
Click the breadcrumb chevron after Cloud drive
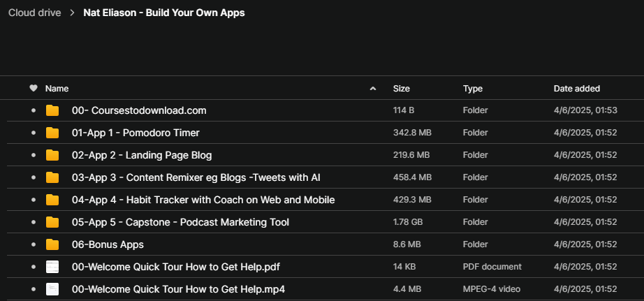[x=72, y=13]
